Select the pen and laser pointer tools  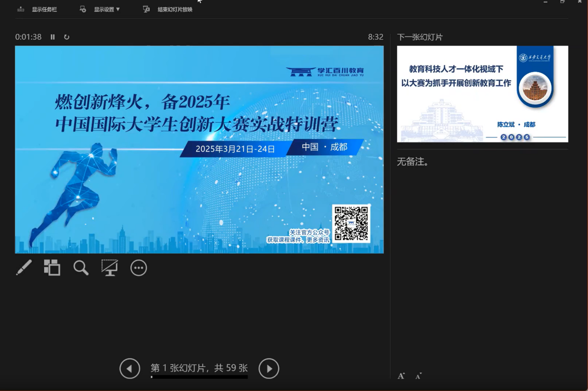24,268
